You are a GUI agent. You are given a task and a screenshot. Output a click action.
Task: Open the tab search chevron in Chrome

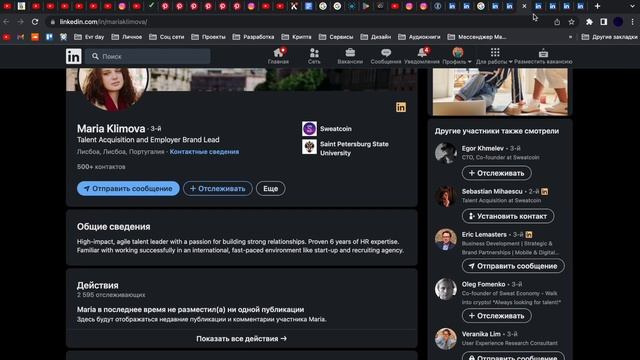tap(632, 6)
